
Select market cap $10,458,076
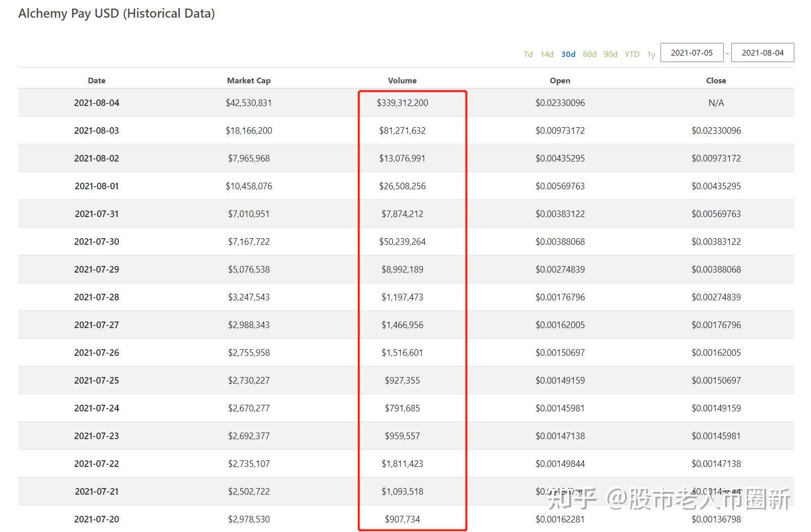pyautogui.click(x=248, y=186)
